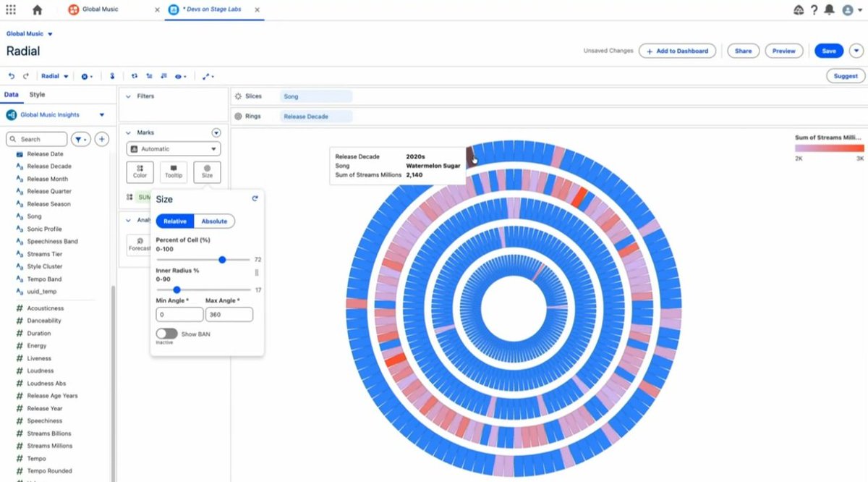Select the Relative size mode

(x=174, y=221)
